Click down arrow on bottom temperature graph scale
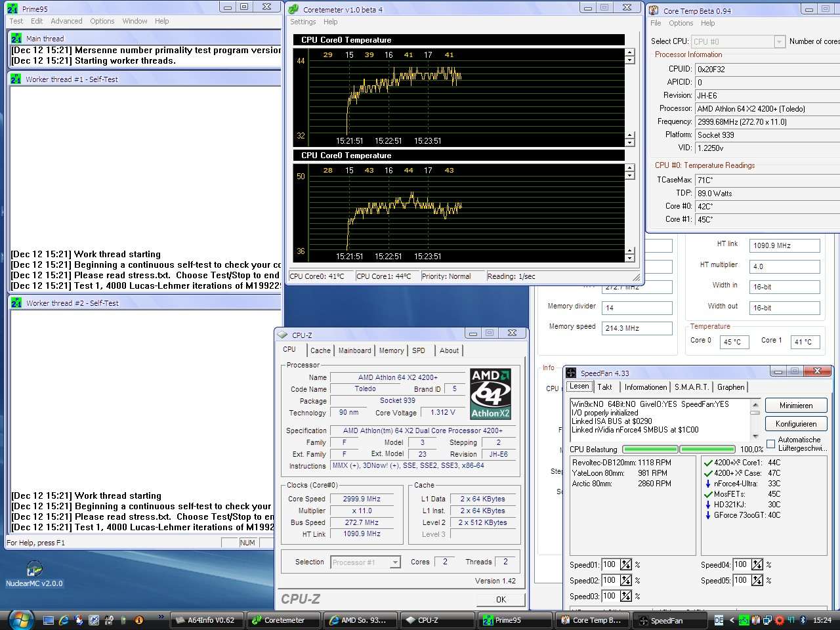 pyautogui.click(x=630, y=257)
